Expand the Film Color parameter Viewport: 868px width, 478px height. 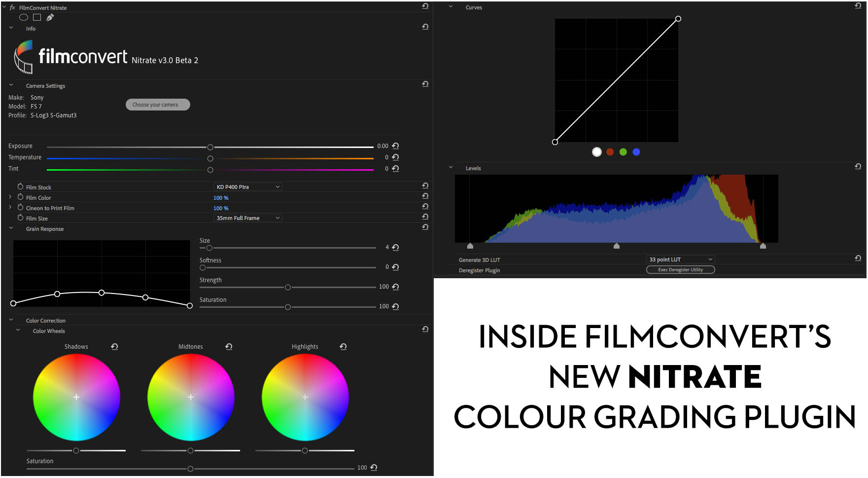coord(10,197)
